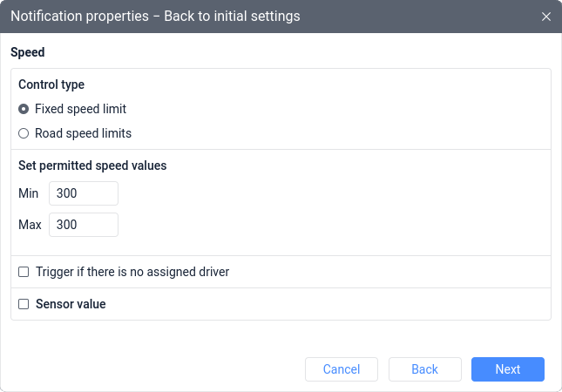The image size is (562, 392).
Task: Proceed with the Next button
Action: click(508, 369)
